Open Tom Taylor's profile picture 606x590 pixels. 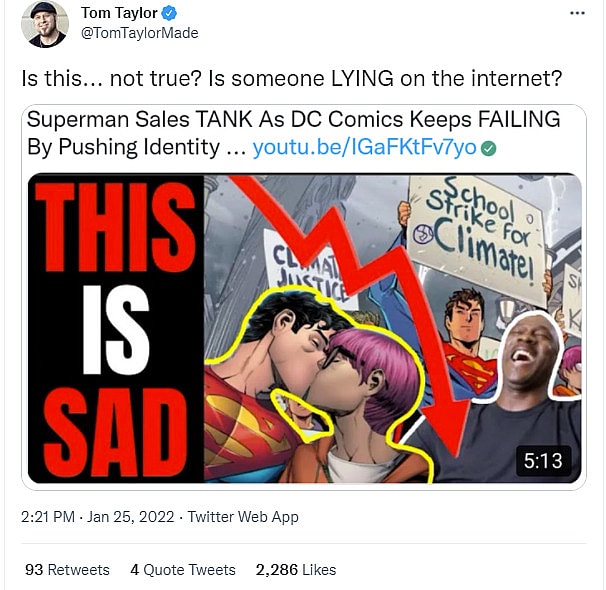[x=44, y=24]
